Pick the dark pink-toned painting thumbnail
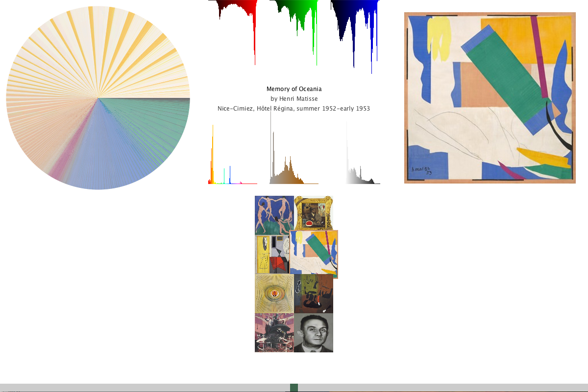Image resolution: width=588 pixels, height=392 pixels. click(x=274, y=333)
